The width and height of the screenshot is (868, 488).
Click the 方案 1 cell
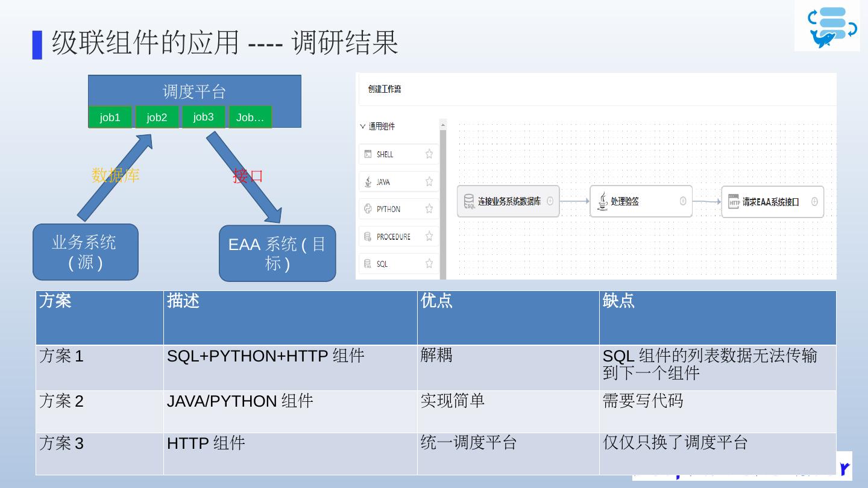tap(99, 368)
